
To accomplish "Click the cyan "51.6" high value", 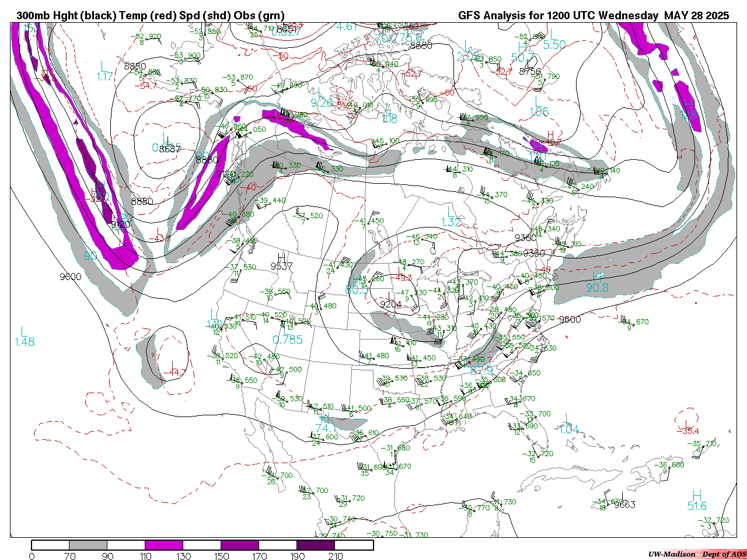I will [697, 506].
